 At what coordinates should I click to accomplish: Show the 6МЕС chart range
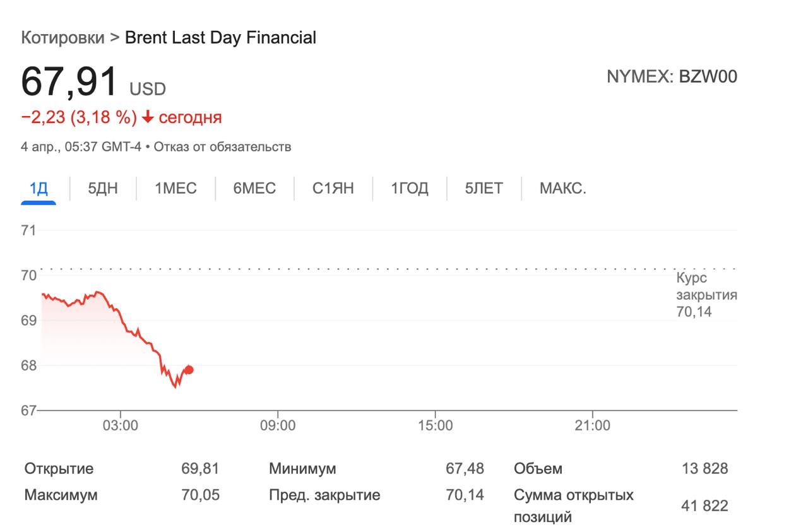[x=254, y=188]
